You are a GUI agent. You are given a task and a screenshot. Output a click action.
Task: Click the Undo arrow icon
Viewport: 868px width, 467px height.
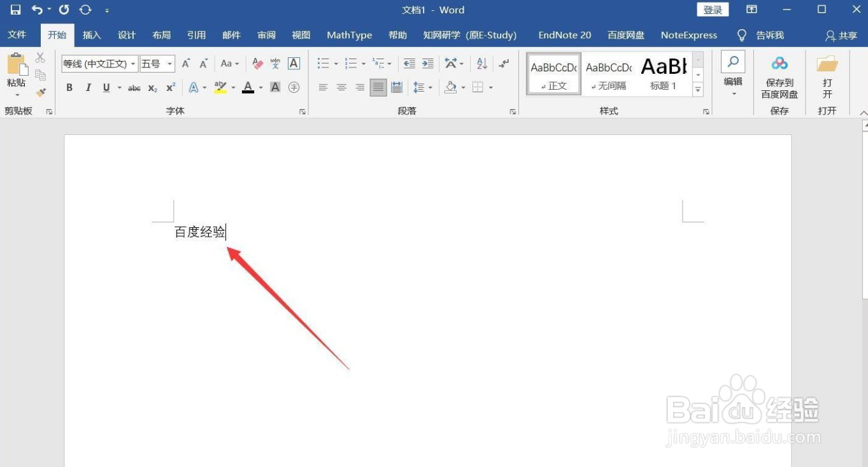(x=38, y=10)
